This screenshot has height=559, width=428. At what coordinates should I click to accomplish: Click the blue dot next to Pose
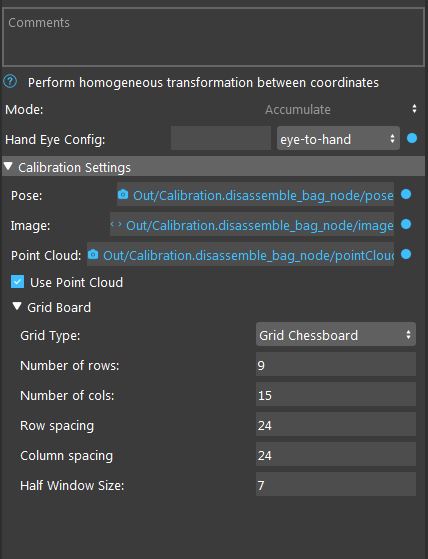406,194
